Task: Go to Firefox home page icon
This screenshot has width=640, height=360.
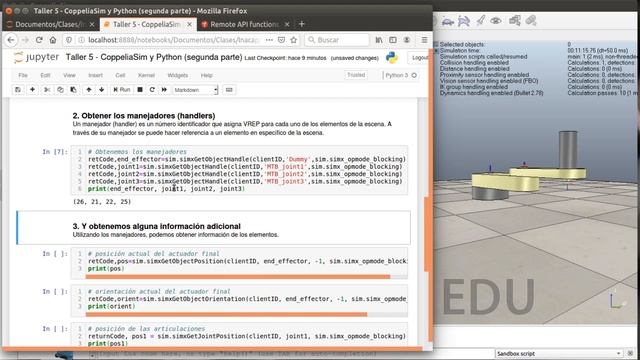Action: pos(53,40)
